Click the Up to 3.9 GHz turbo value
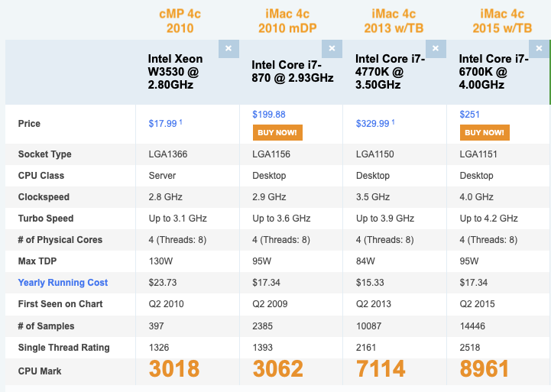Image resolution: width=551 pixels, height=392 pixels. click(385, 219)
